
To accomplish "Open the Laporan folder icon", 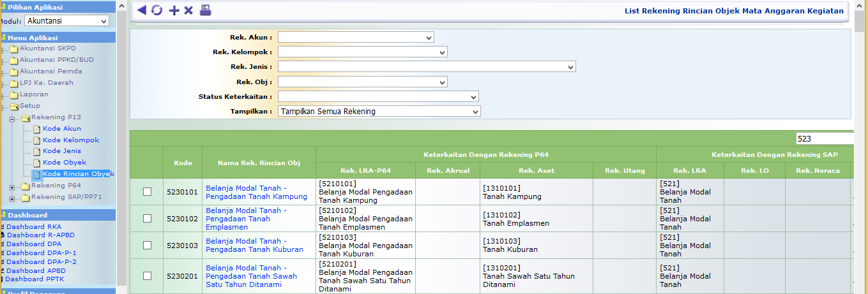I will coord(15,94).
